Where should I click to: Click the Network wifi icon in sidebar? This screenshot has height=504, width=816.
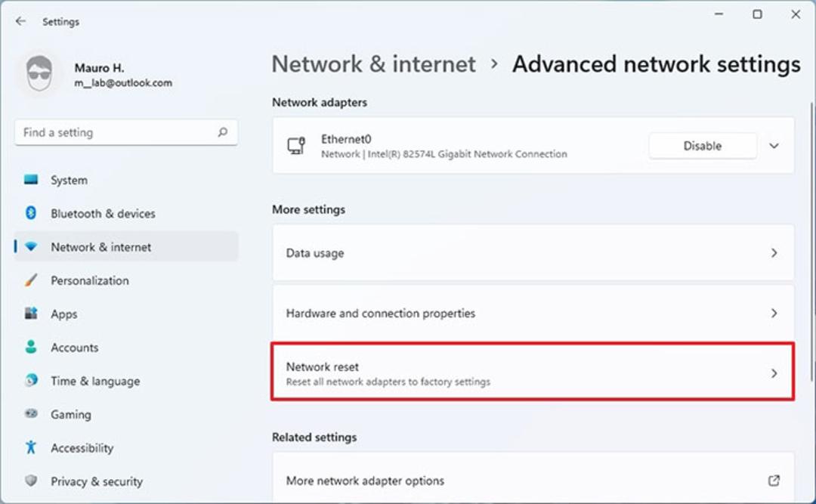(x=31, y=247)
